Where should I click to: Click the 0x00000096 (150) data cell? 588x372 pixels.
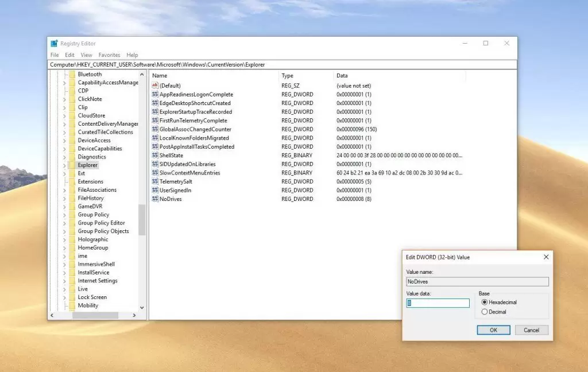pyautogui.click(x=357, y=129)
